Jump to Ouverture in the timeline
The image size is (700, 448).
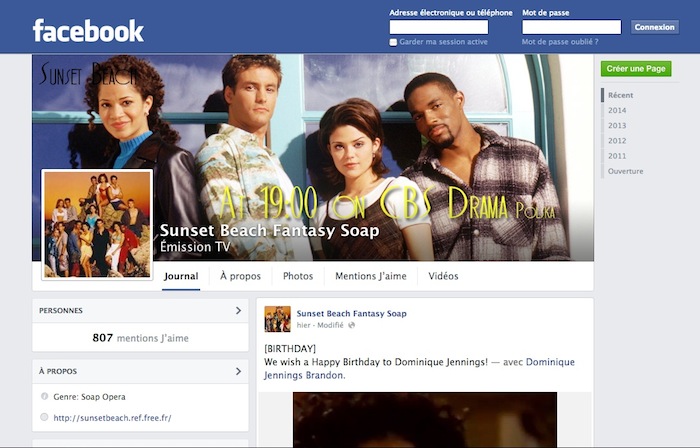625,171
